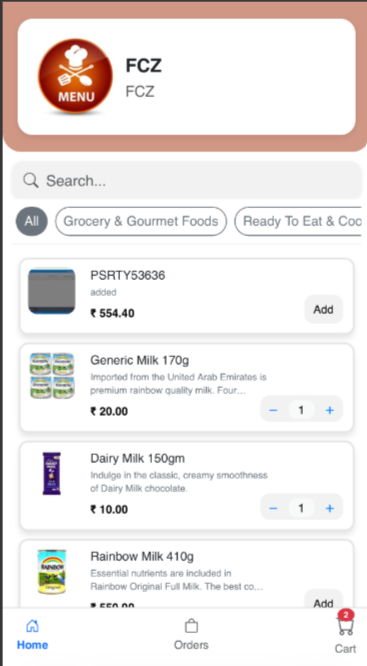Viewport: 367px width, 666px height.
Task: Open PSRTY53636 product thumbnail
Action: pos(52,291)
